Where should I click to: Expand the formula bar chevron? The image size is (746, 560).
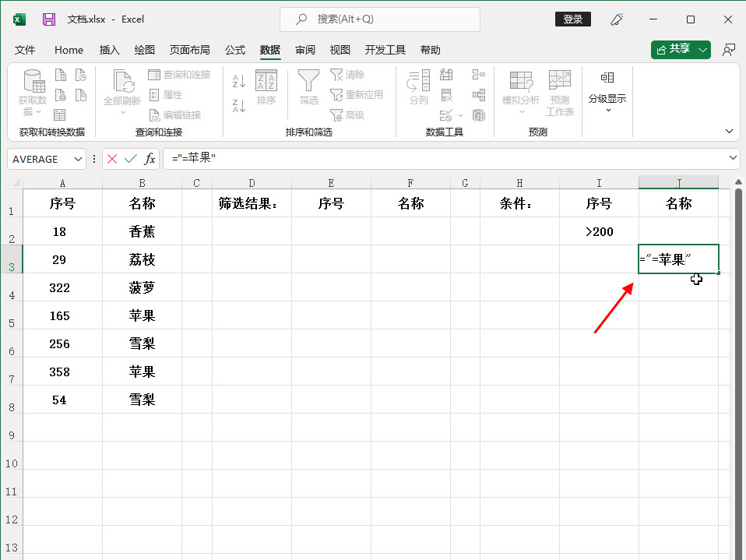pos(733,157)
